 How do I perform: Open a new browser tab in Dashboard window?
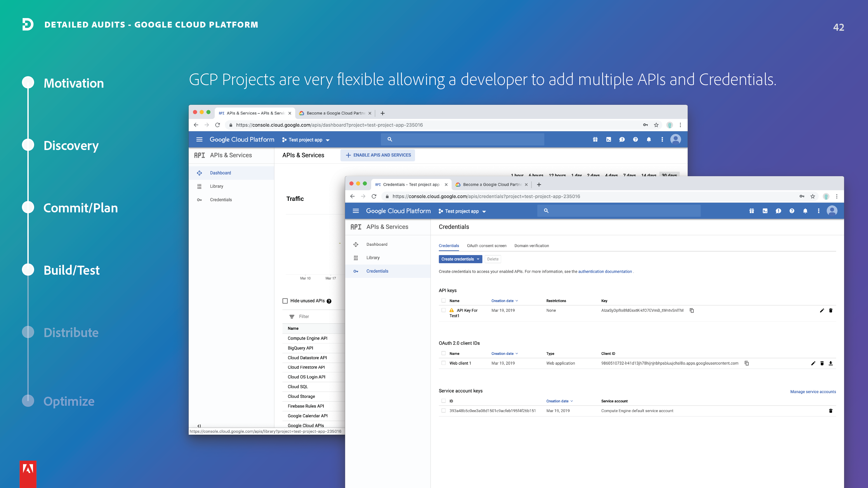(x=382, y=113)
